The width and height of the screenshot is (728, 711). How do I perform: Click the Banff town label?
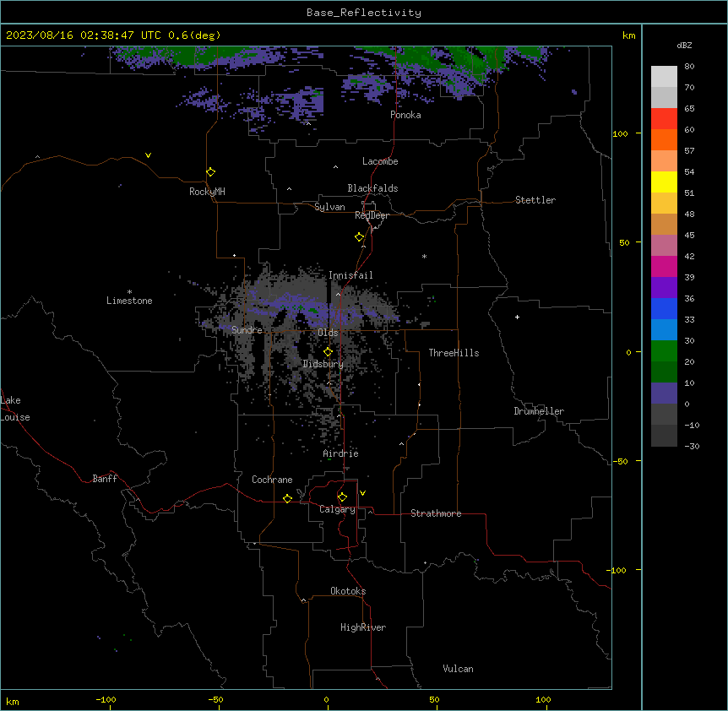[105, 479]
